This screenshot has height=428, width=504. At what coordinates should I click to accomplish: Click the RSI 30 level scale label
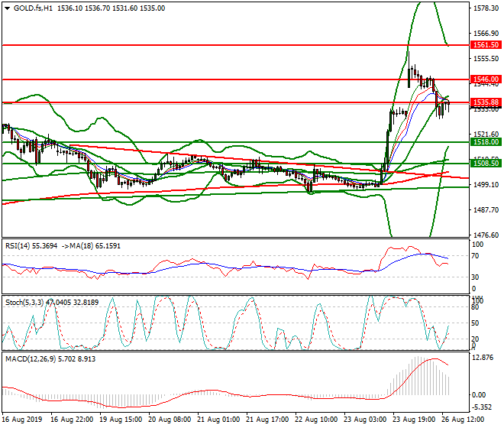(x=476, y=277)
